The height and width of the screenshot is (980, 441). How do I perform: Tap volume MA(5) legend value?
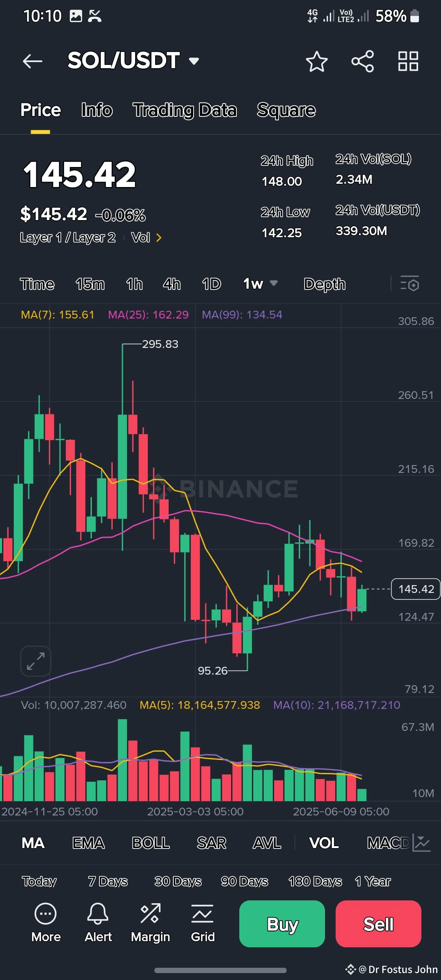point(200,705)
